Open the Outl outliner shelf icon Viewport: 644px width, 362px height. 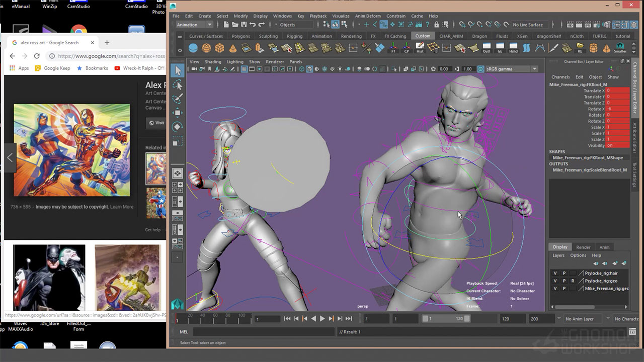pos(486,48)
